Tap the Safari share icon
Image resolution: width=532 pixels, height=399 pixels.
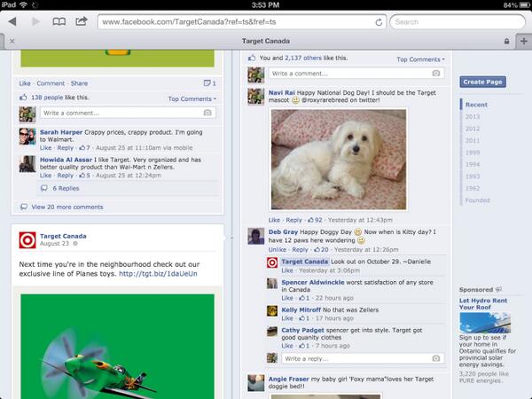[82, 21]
